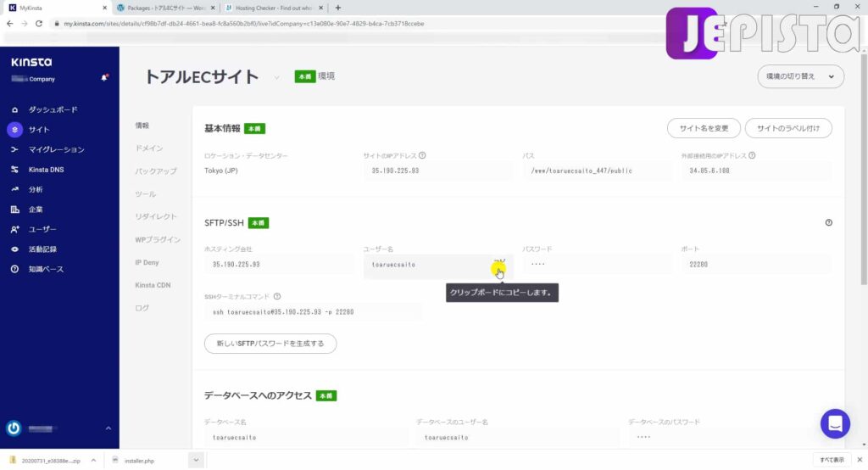This screenshot has width=868, height=470.
Task: Click the browser back button
Action: pyautogui.click(x=9, y=24)
